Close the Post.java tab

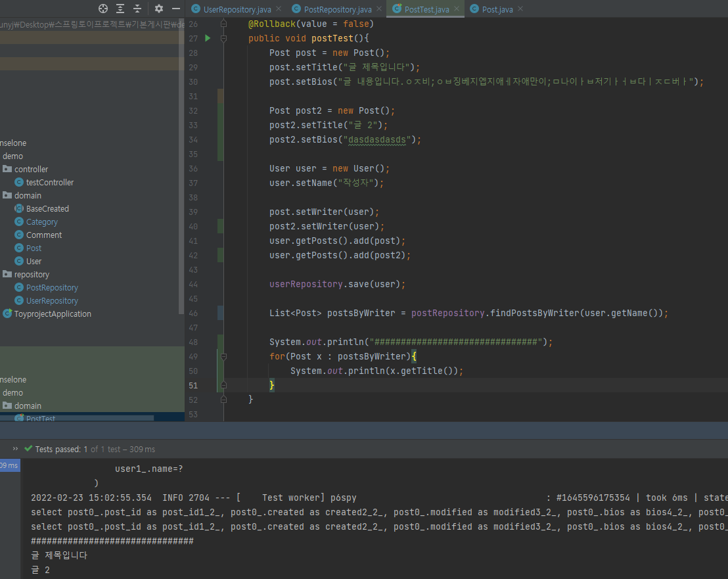click(x=520, y=9)
